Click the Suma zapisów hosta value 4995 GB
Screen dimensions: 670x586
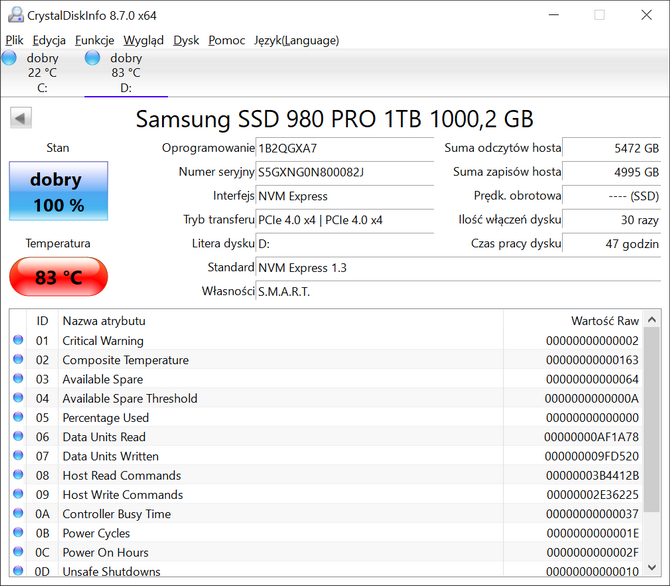tap(611, 172)
